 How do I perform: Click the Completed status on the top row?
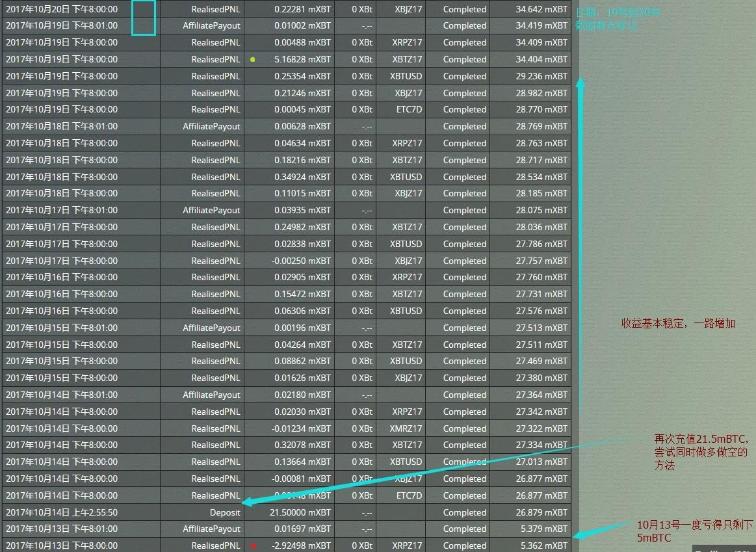[x=465, y=9]
